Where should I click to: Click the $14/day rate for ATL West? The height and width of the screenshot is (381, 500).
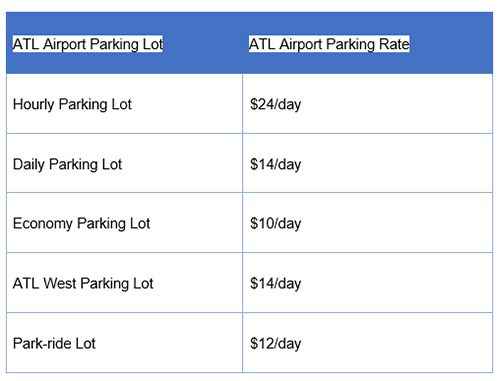point(368,283)
